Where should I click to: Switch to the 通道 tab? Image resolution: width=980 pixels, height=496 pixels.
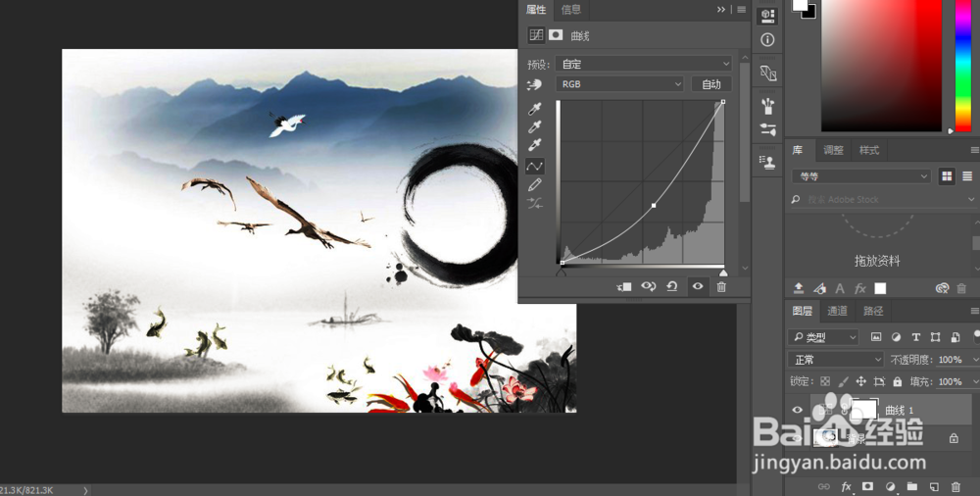click(837, 311)
